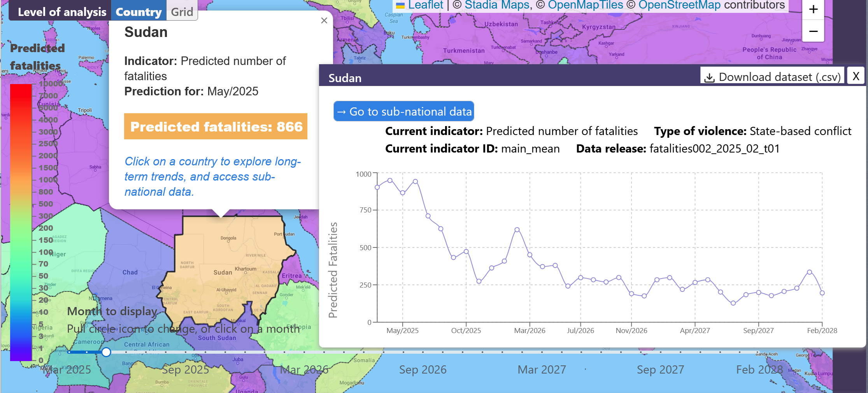The width and height of the screenshot is (868, 393).
Task: Zoom out the map with minus button
Action: [x=813, y=31]
